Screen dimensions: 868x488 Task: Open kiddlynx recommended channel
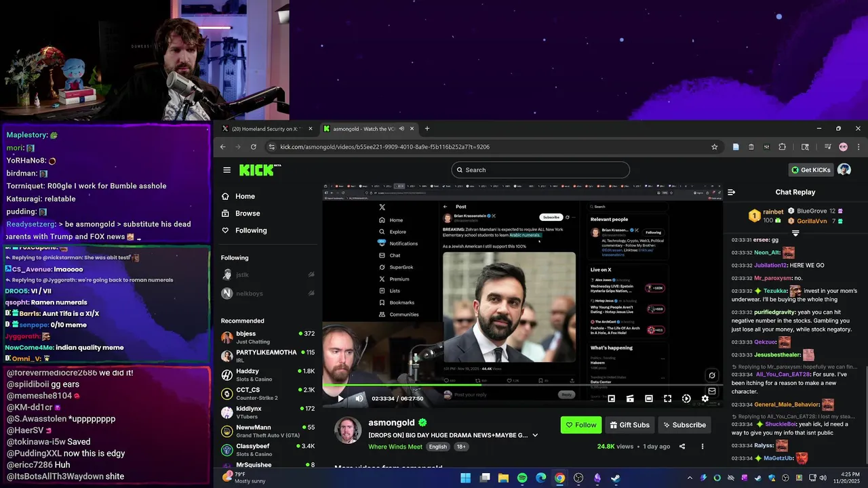pyautogui.click(x=267, y=412)
